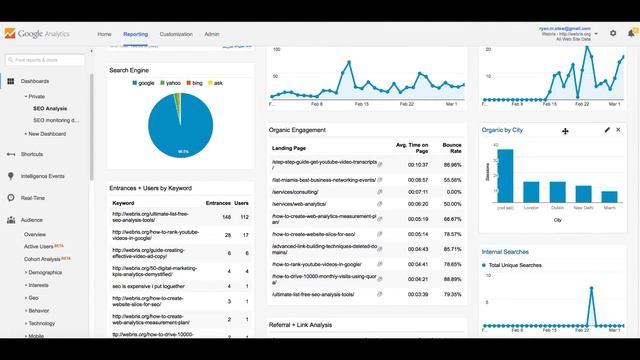The height and width of the screenshot is (360, 640).
Task: Open the notifications bell icon
Action: (631, 33)
